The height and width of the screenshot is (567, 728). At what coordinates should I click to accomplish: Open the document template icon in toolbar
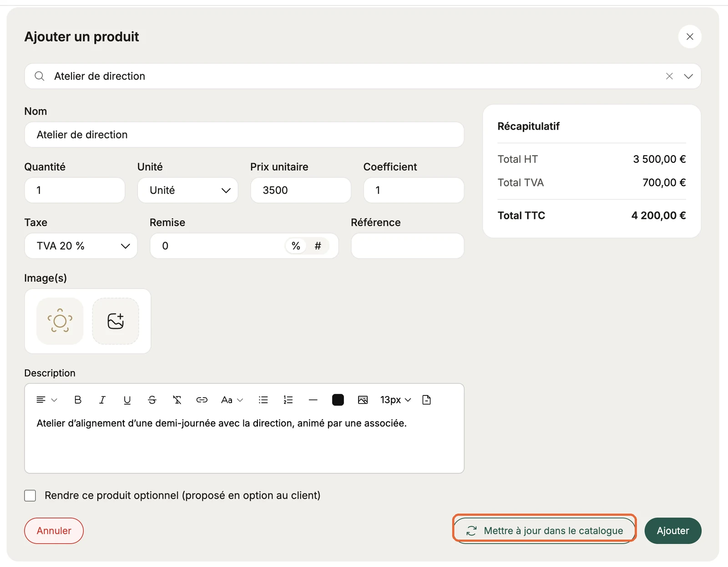[426, 400]
